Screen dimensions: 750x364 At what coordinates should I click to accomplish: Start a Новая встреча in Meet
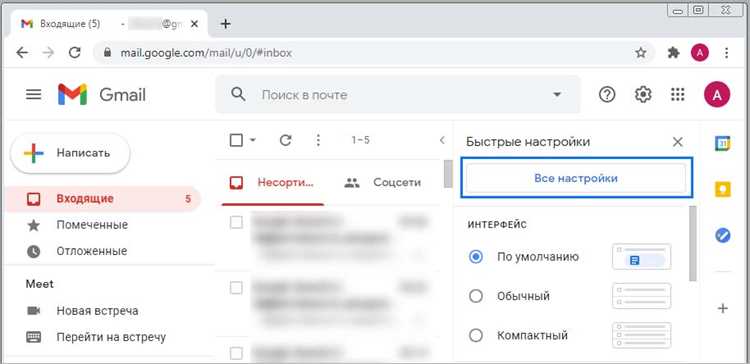point(97,311)
